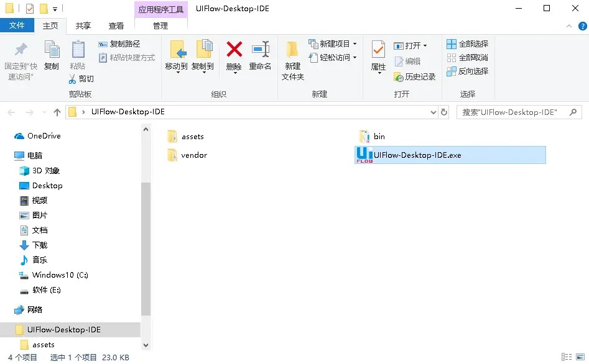Click the Cut (剪切) scissors icon
The width and height of the screenshot is (589, 364).
click(72, 78)
